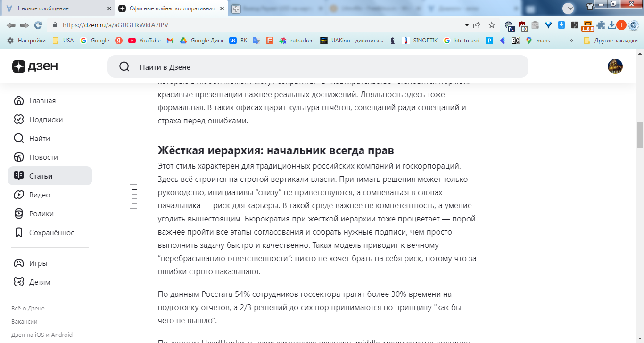Click the article table-of-contents lines
The width and height of the screenshot is (644, 343).
pyautogui.click(x=133, y=196)
